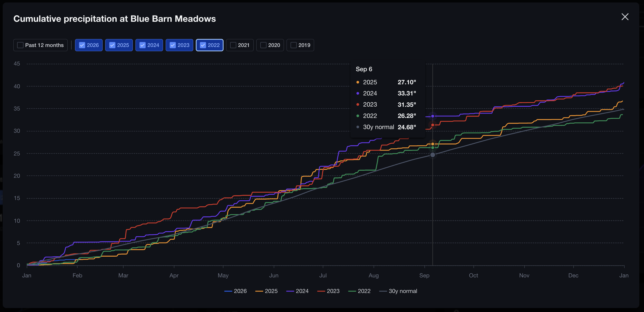Click the 2024 legend entry below chart

click(x=297, y=291)
